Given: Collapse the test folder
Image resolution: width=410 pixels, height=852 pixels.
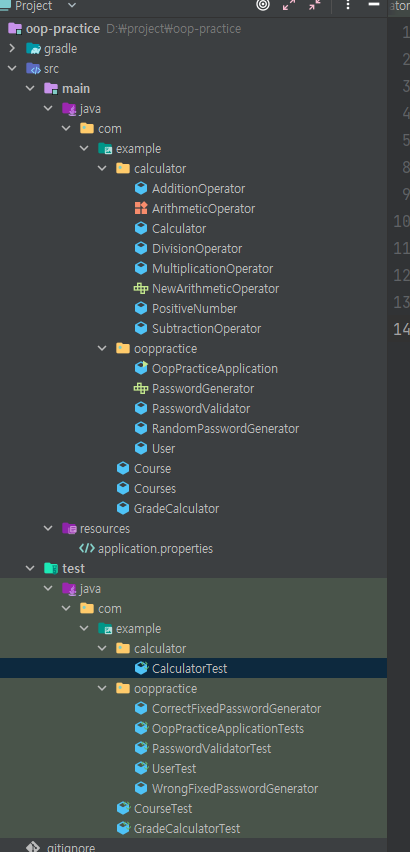Looking at the screenshot, I should click(x=30, y=568).
